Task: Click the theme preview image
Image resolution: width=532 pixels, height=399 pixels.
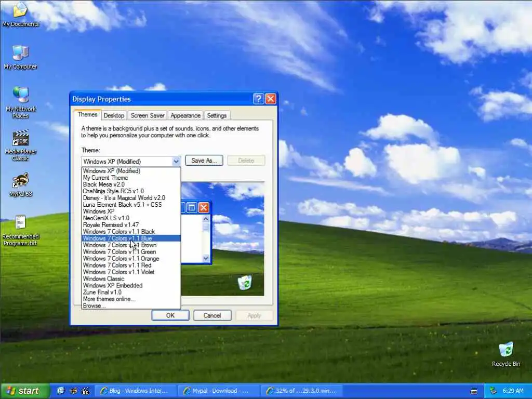Action: coord(222,239)
